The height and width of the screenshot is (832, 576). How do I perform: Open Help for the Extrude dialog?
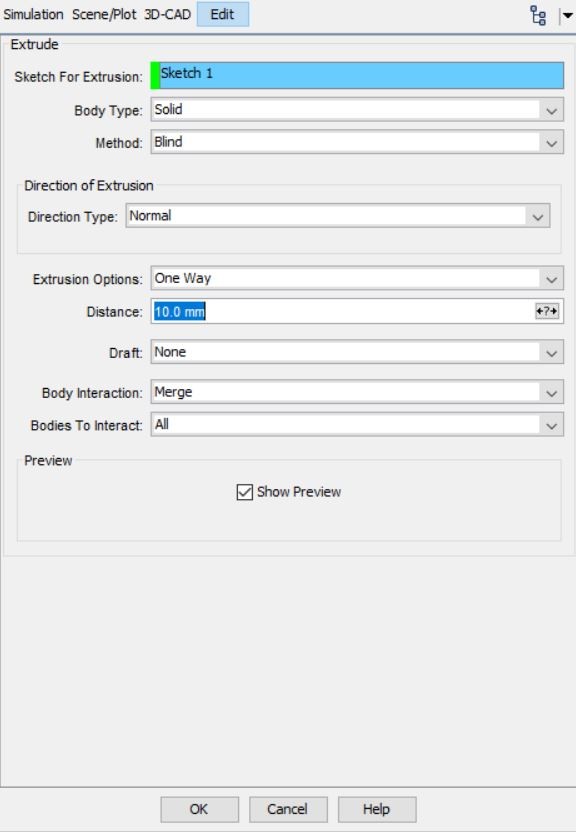pyautogui.click(x=377, y=809)
